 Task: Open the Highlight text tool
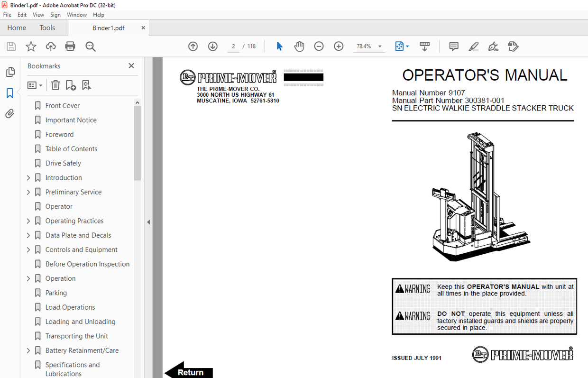(x=473, y=46)
